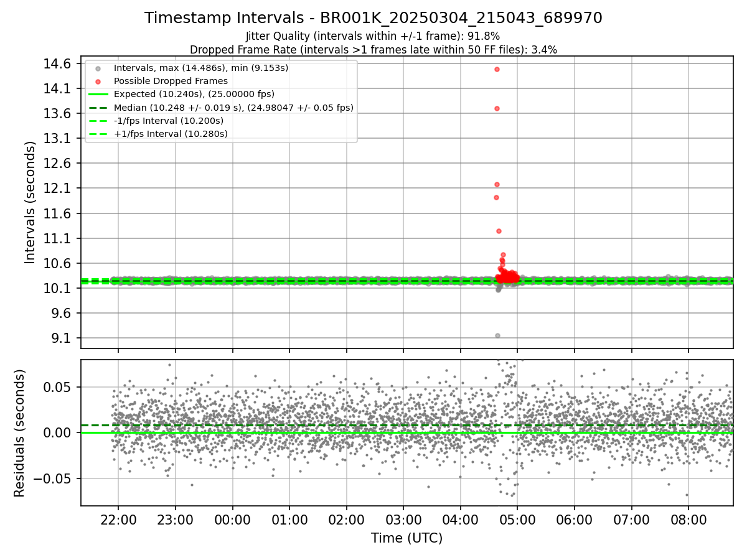
Task: Click y-axis tick label '12.6'
Action: point(58,163)
